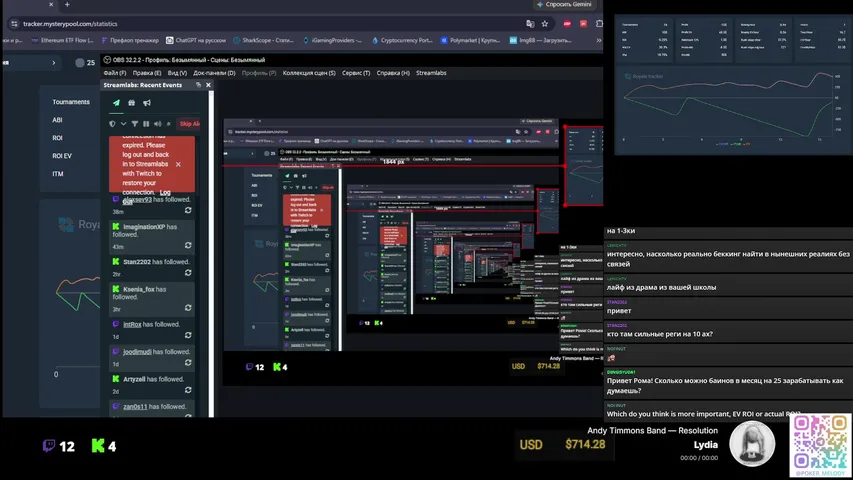Open the OBS Док-панели (D) menu

pos(214,73)
